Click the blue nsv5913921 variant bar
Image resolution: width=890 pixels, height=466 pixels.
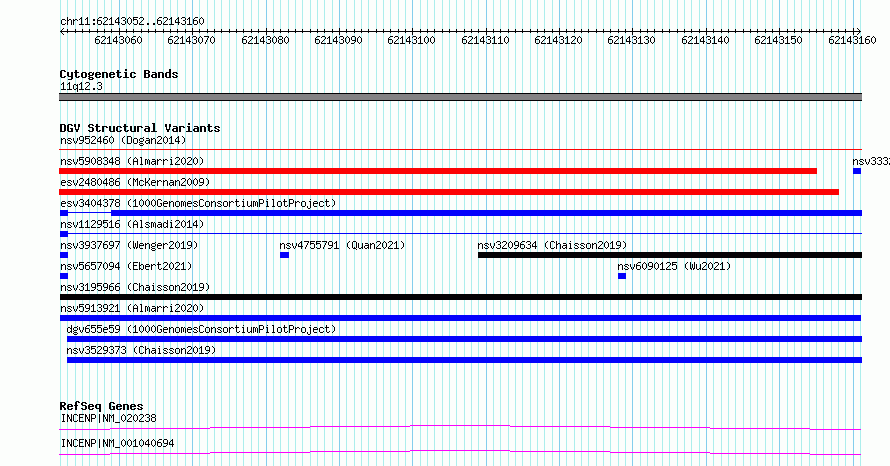pos(460,318)
